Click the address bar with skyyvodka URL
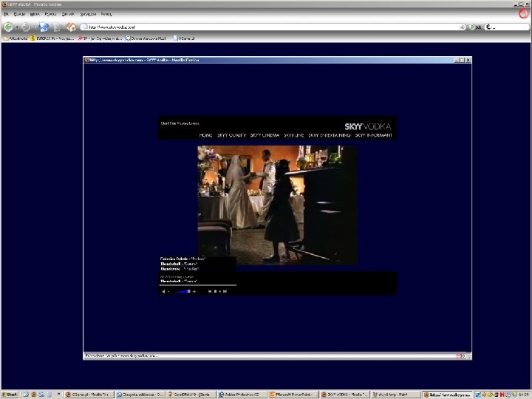 coord(273,27)
